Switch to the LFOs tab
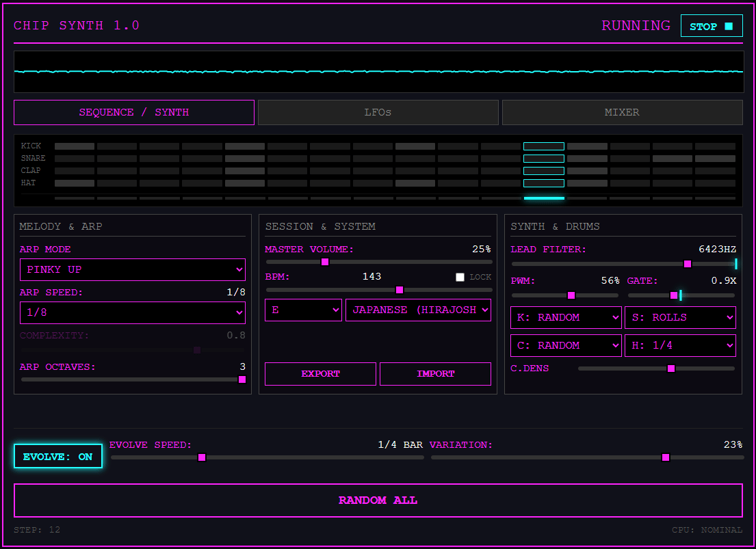Image resolution: width=756 pixels, height=549 pixels. click(378, 113)
